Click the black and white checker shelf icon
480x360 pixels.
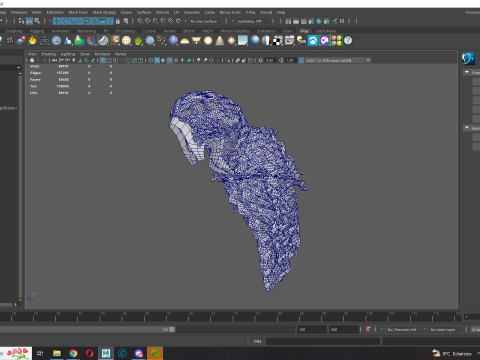click(278, 41)
